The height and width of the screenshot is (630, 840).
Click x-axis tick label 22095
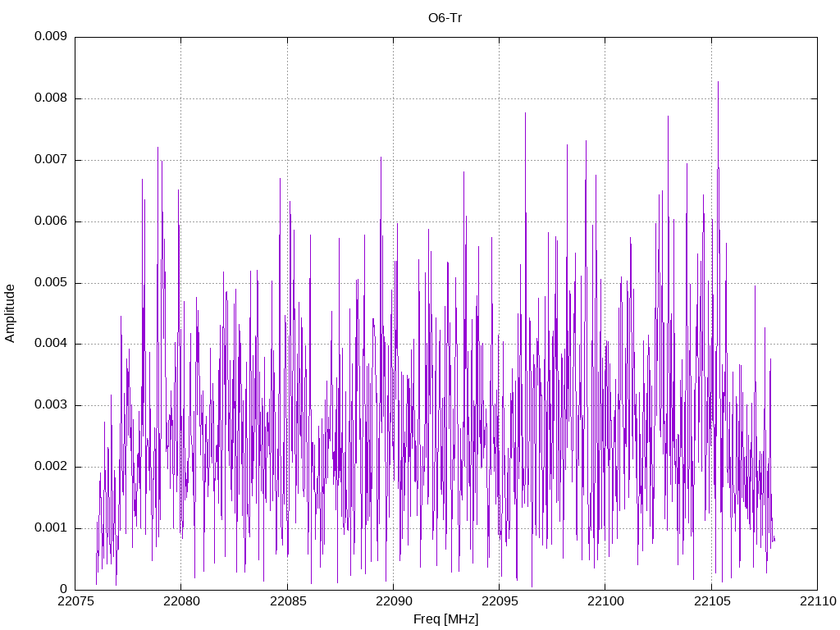coord(500,601)
